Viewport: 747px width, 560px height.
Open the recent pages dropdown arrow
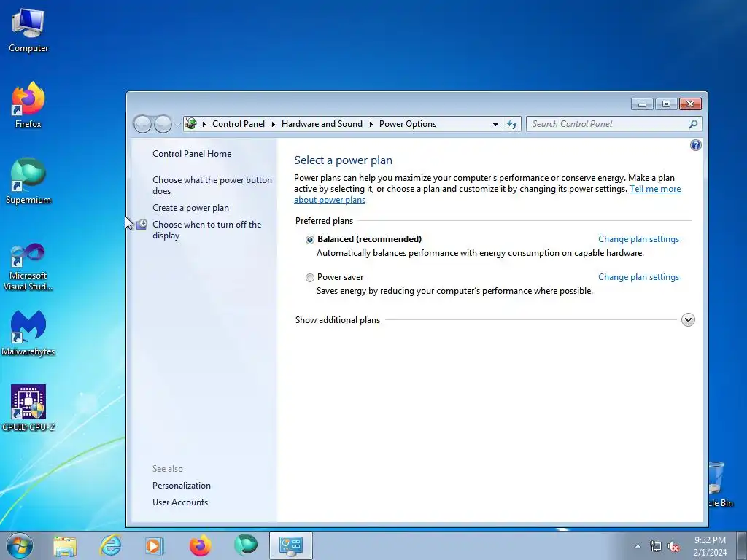177,124
